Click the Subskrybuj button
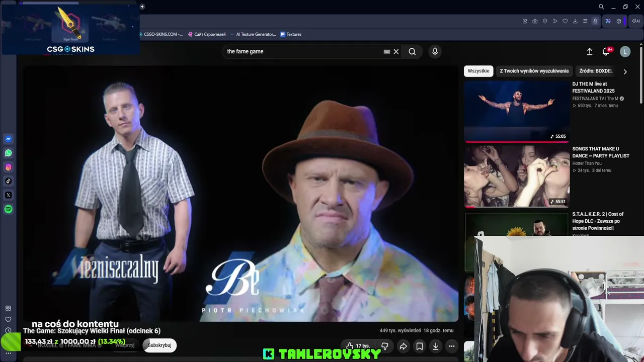644x362 pixels. [159, 345]
